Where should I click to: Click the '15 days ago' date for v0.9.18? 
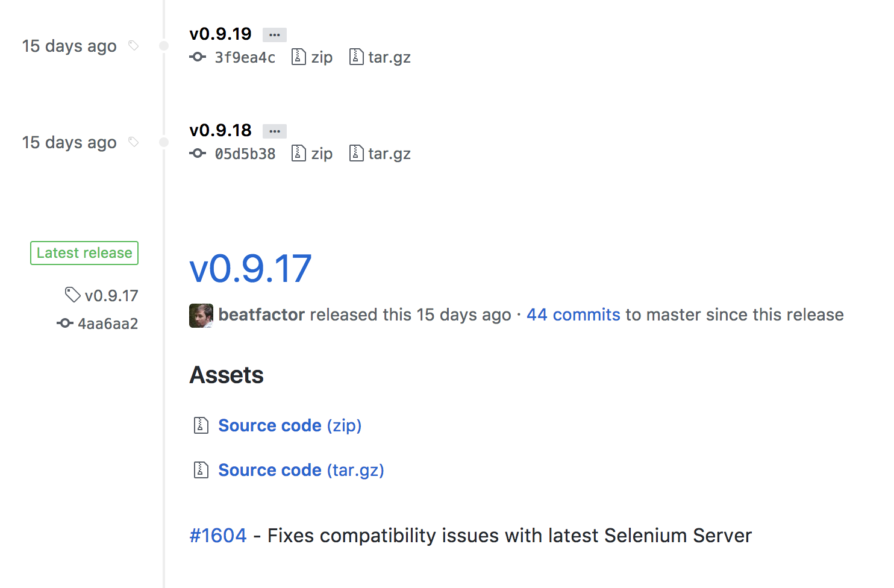pyautogui.click(x=69, y=143)
